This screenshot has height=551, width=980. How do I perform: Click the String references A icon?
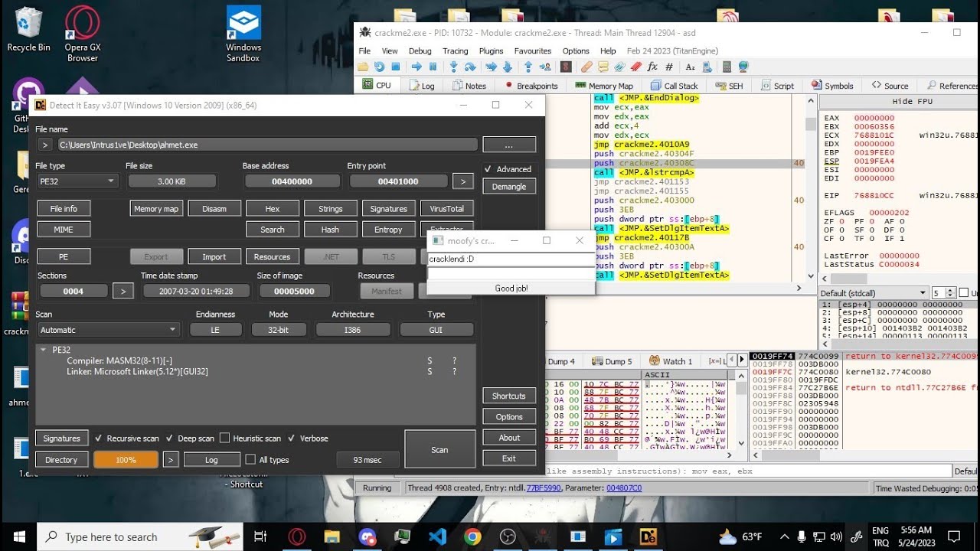690,67
